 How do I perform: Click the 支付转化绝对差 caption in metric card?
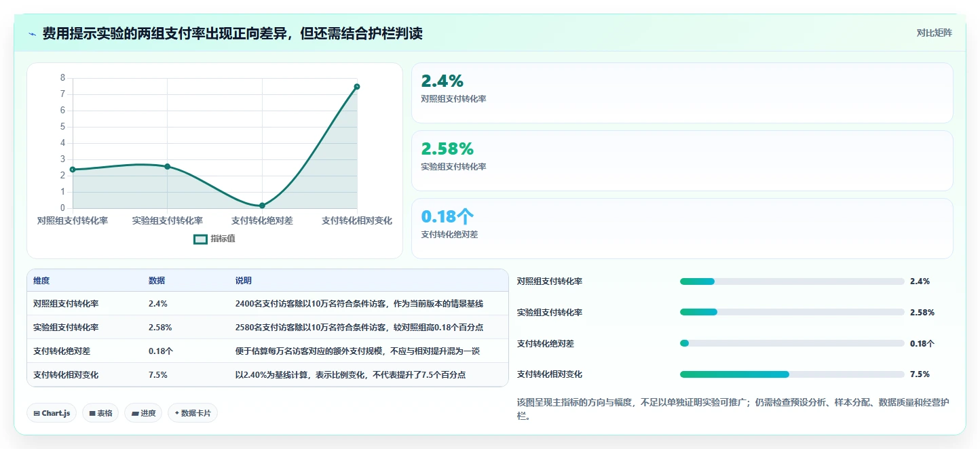pyautogui.click(x=450, y=235)
